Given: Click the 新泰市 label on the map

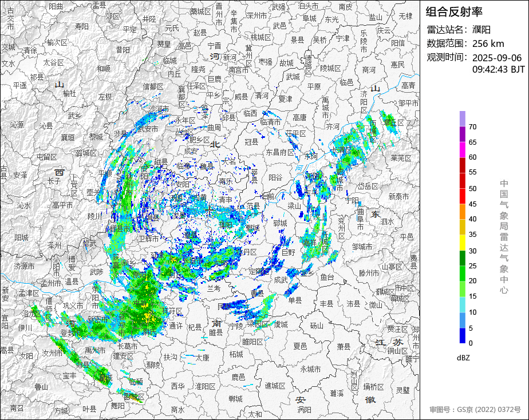Looking at the screenshot, I should [x=398, y=196].
